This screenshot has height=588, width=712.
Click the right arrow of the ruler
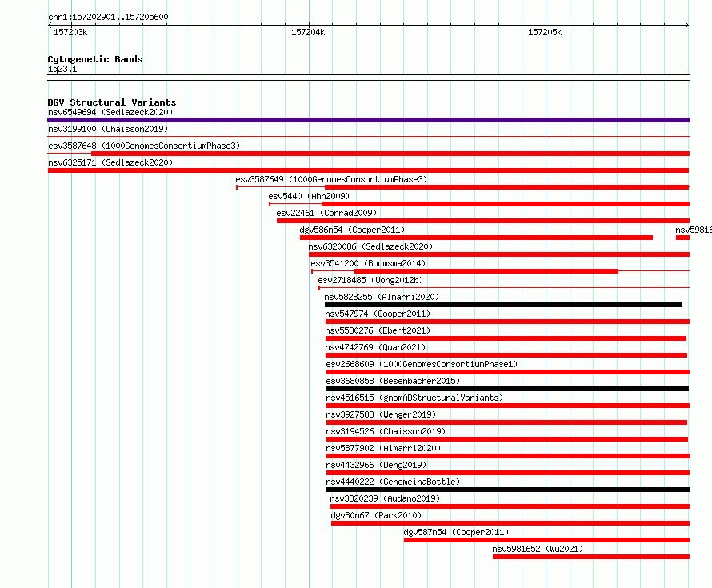[x=687, y=26]
